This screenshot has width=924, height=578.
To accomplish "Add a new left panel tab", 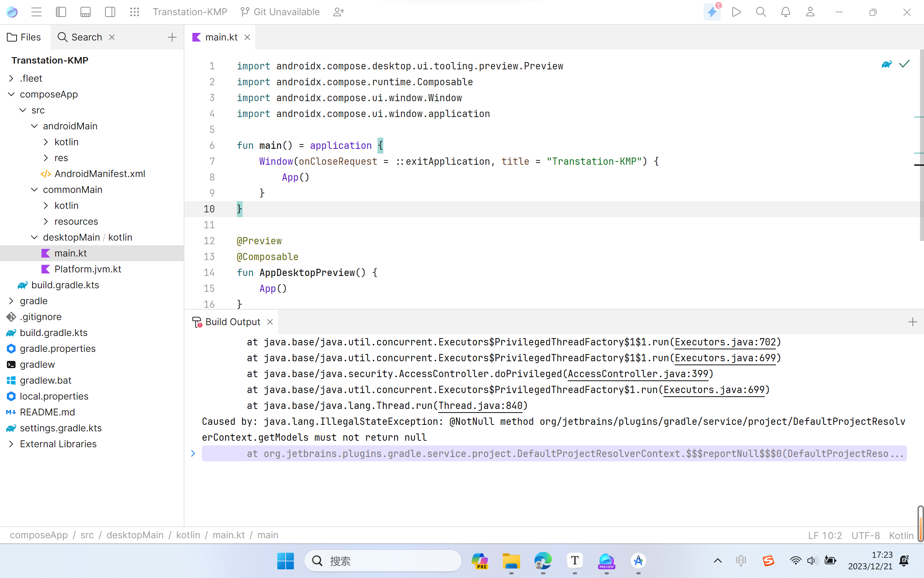I will [172, 37].
